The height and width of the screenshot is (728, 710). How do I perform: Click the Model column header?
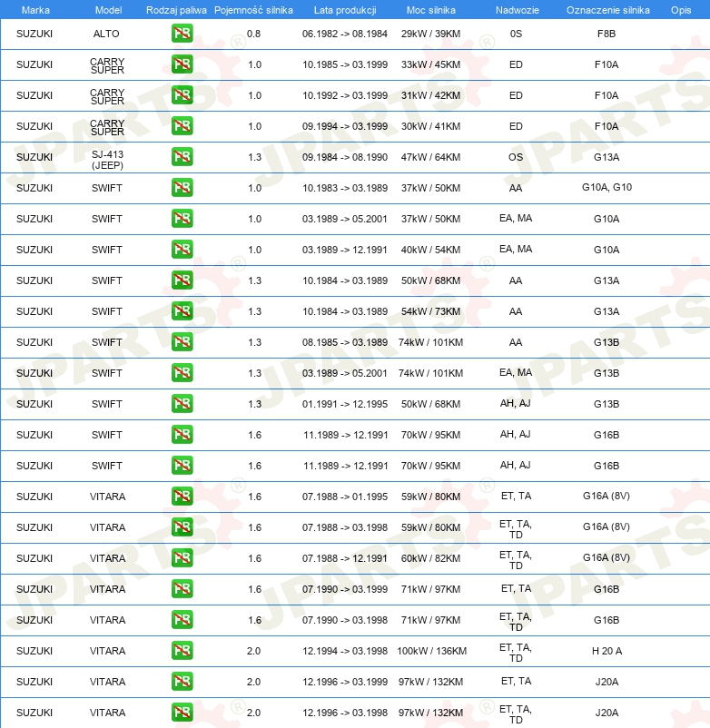click(x=109, y=10)
